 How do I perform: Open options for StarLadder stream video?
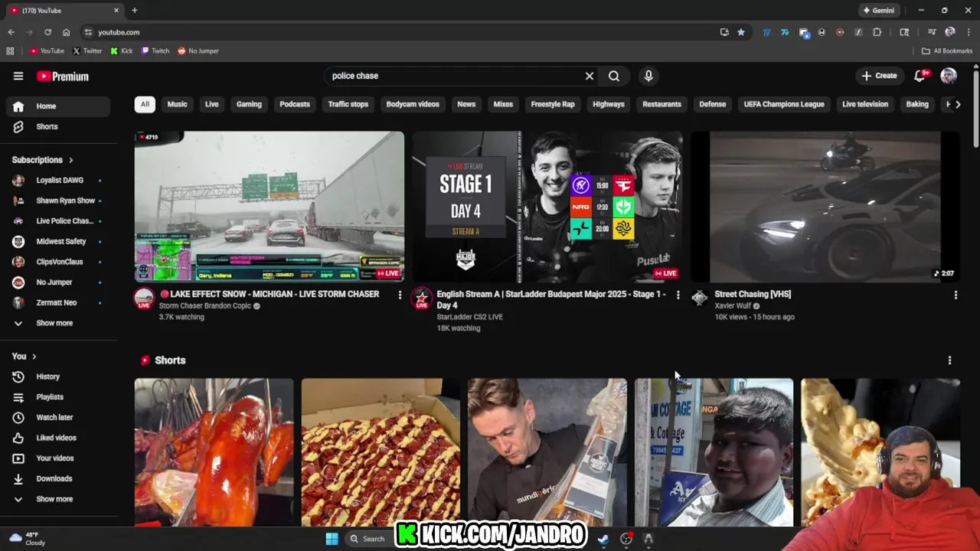(678, 295)
